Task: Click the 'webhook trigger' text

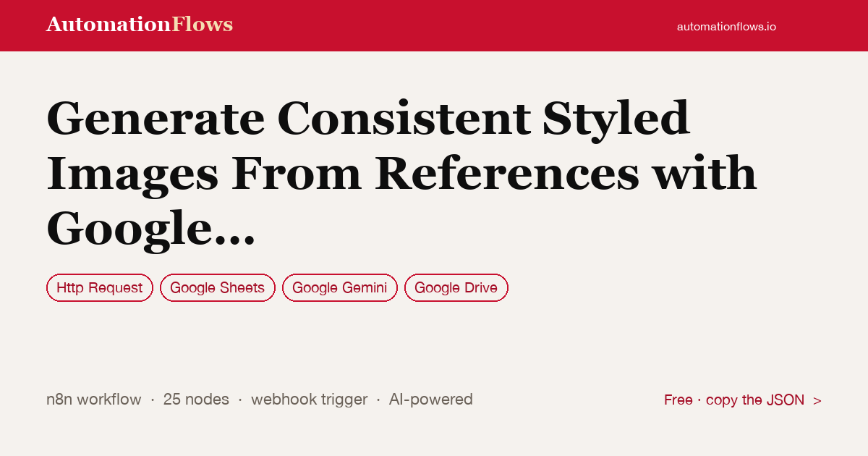Action: pos(310,400)
